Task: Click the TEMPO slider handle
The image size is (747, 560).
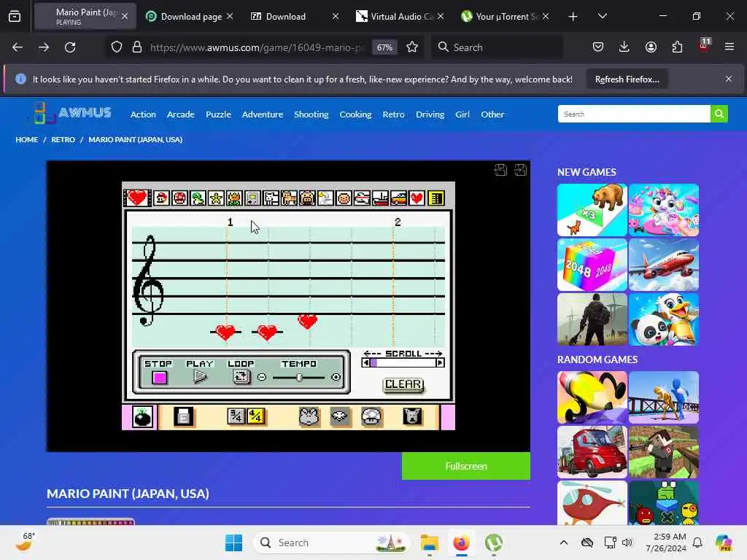Action: [x=299, y=377]
